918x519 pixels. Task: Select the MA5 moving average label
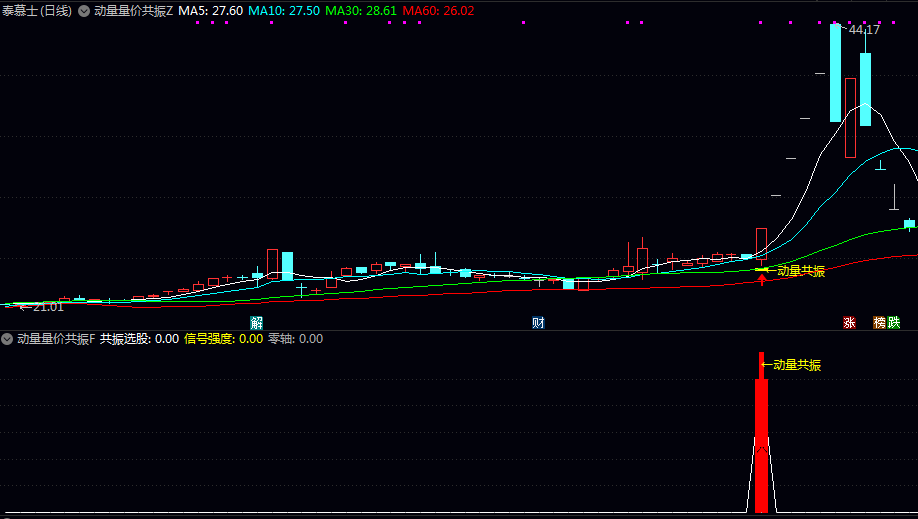210,11
